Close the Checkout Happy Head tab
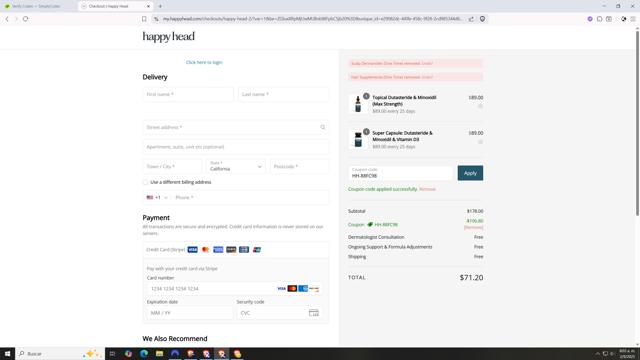640x360 pixels. (148, 6)
